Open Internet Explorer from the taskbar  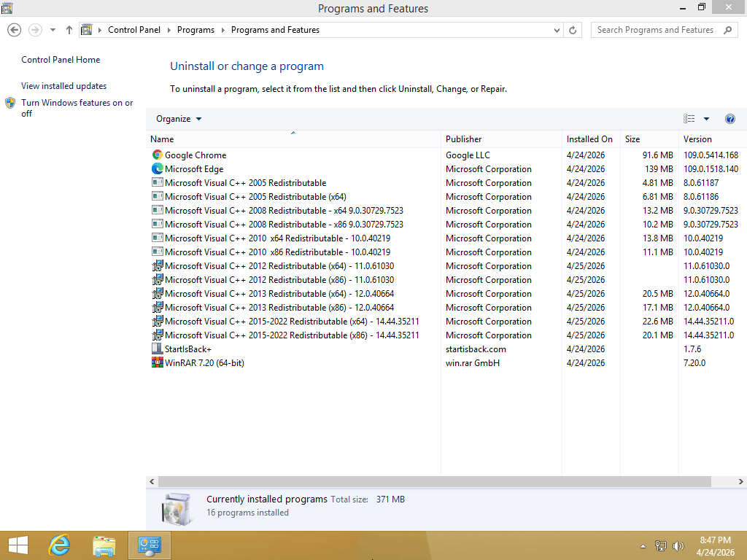click(x=59, y=545)
